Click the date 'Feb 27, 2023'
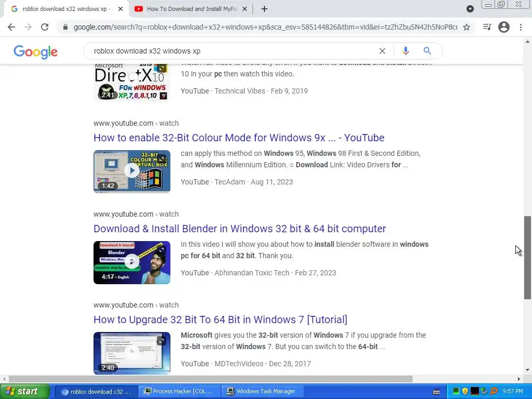532x399 pixels. pyautogui.click(x=315, y=273)
